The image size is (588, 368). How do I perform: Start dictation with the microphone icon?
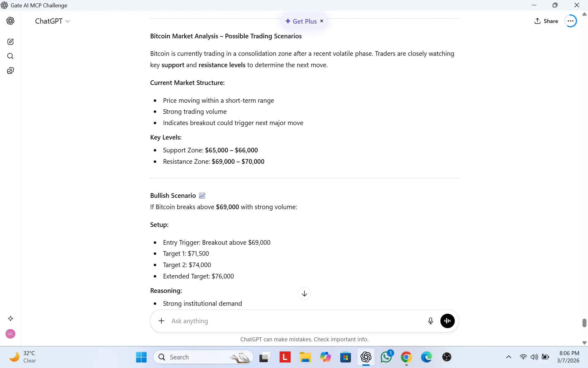point(430,321)
